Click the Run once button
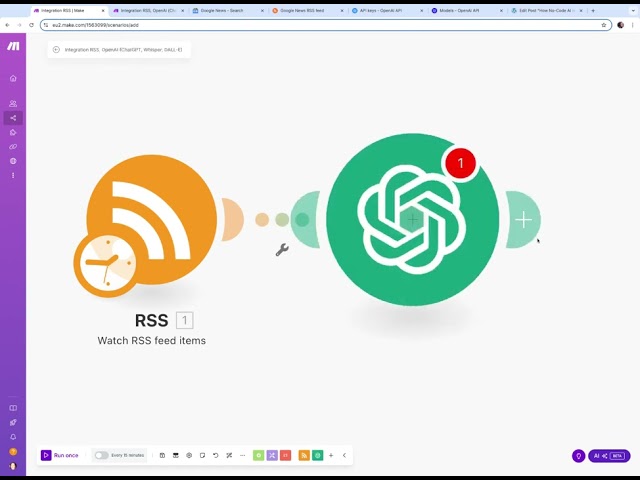640x480 pixels. 60,455
